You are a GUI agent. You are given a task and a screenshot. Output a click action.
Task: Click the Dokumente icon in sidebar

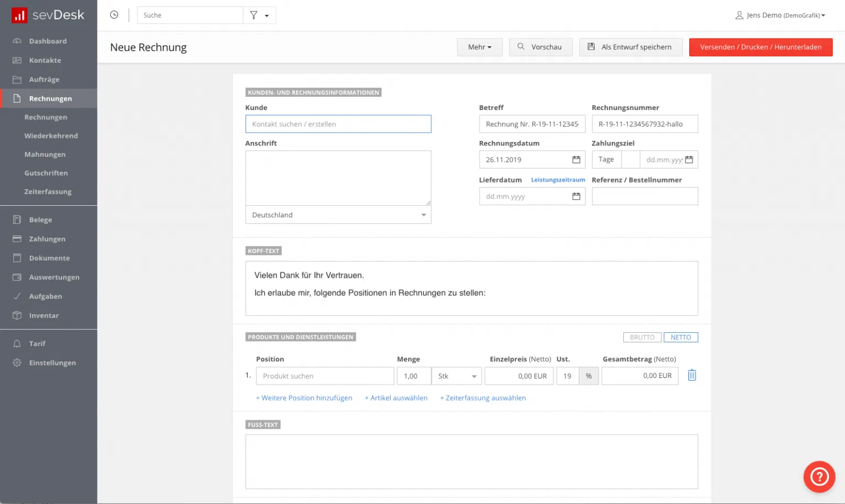(17, 258)
